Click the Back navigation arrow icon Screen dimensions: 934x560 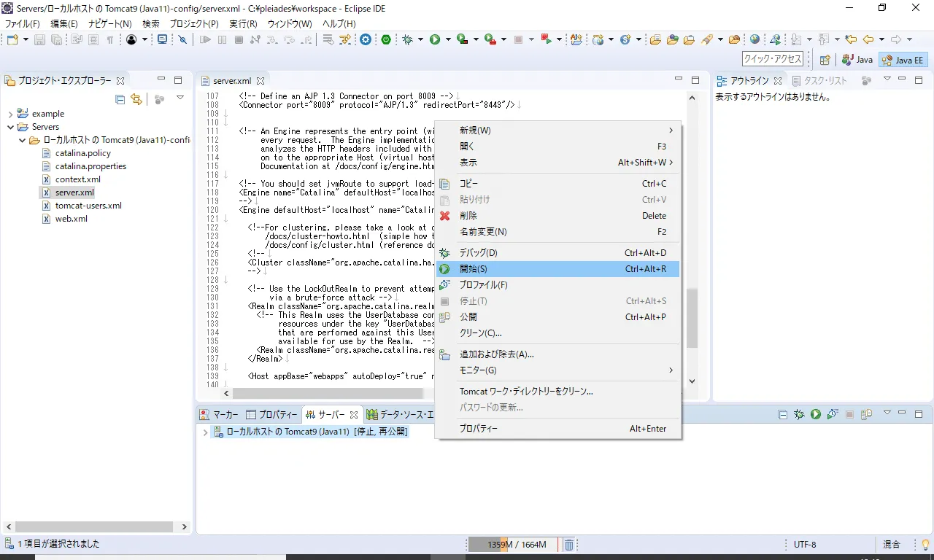click(x=868, y=39)
